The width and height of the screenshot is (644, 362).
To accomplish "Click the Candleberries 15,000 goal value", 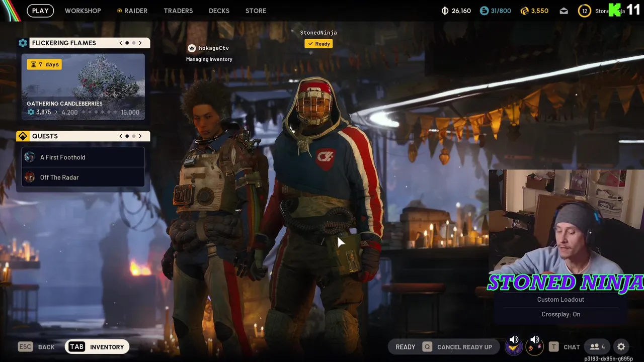I will tap(130, 112).
